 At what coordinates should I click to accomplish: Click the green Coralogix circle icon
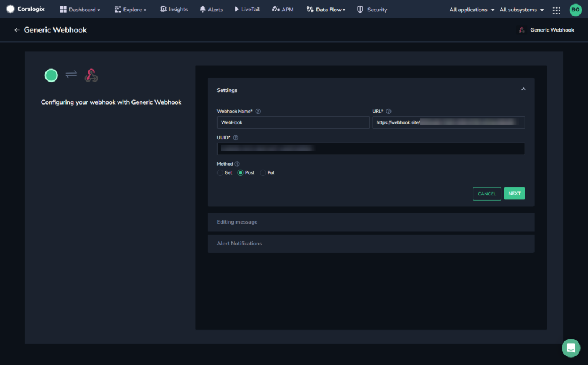tap(51, 75)
